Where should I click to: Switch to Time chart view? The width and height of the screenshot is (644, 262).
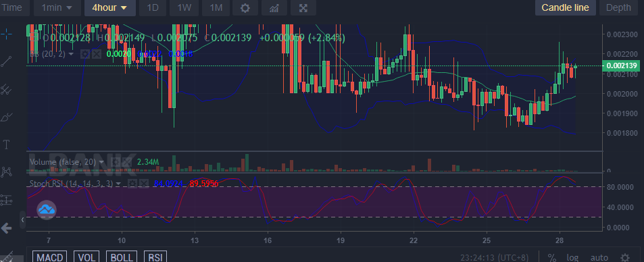point(12,8)
